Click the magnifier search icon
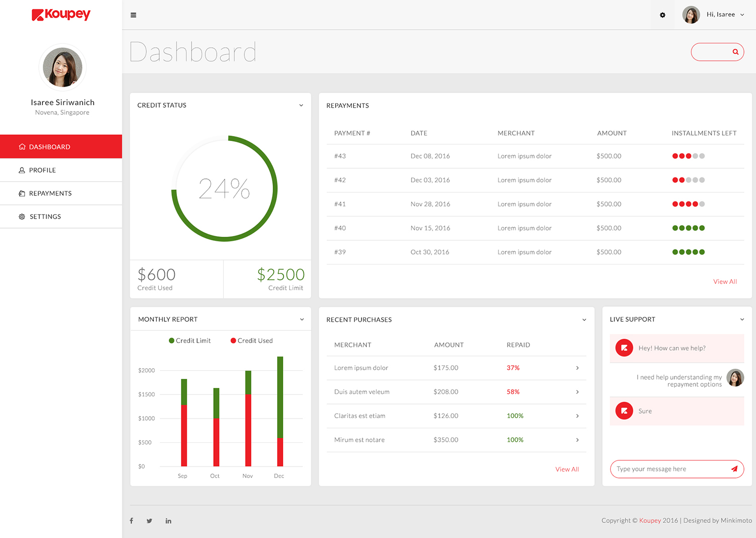This screenshot has width=756, height=538. (x=735, y=52)
